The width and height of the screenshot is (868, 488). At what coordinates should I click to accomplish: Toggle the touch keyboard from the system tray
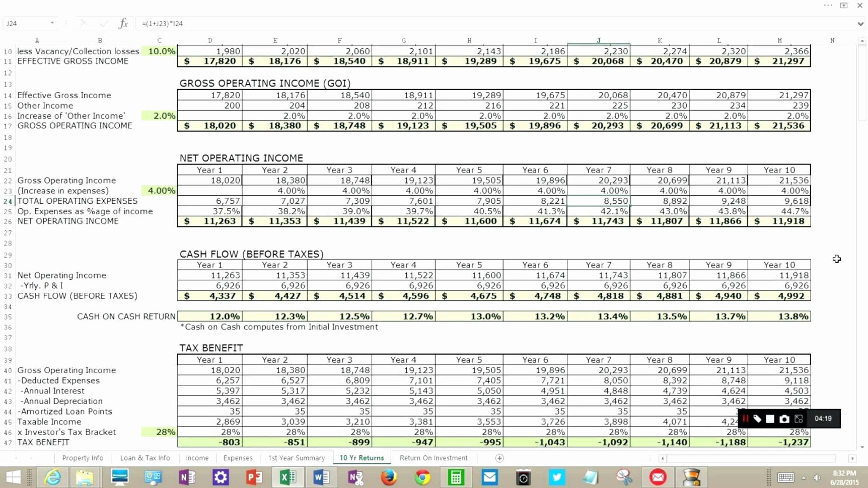click(x=786, y=477)
